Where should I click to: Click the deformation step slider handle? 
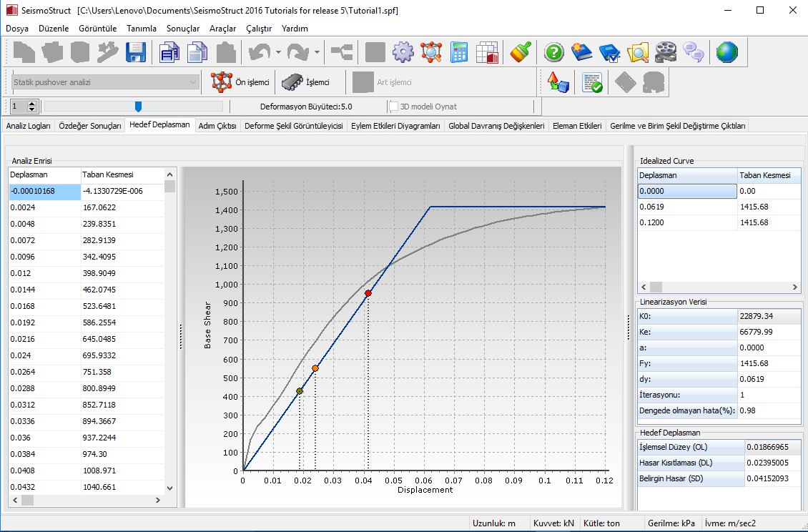tap(138, 107)
